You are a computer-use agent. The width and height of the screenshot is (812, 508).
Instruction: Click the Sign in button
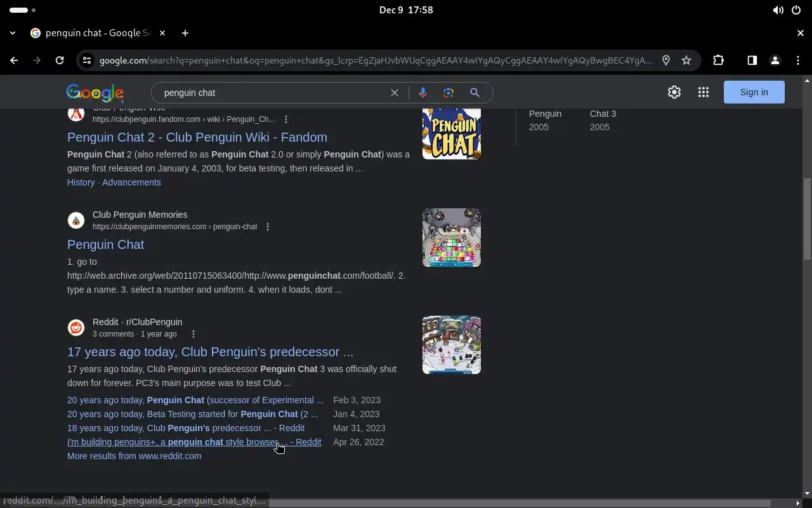(x=754, y=92)
